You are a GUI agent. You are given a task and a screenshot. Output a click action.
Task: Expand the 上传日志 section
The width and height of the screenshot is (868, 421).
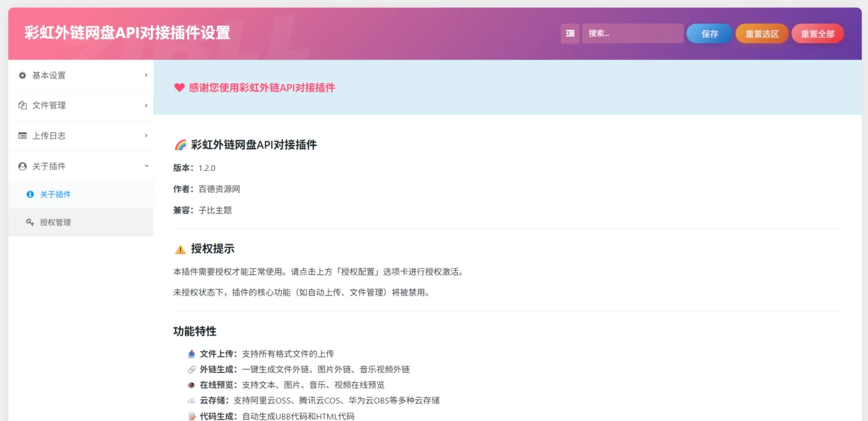pyautogui.click(x=146, y=135)
